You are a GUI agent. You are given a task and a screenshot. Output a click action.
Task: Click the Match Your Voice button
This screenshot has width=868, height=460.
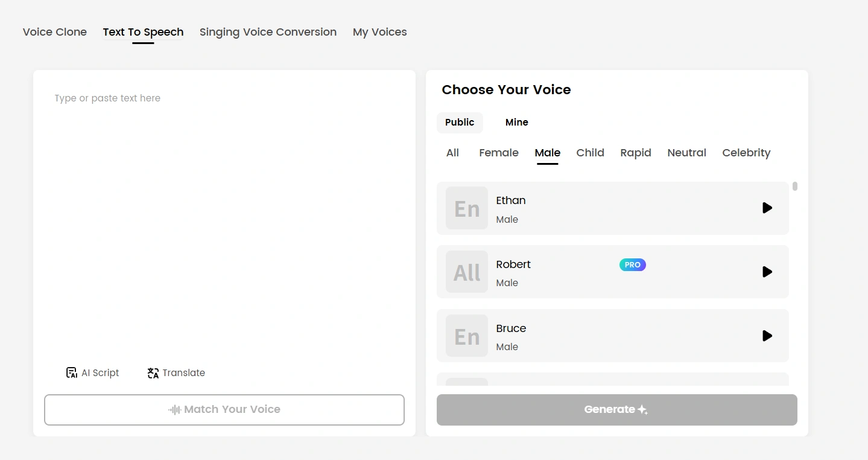pyautogui.click(x=224, y=409)
